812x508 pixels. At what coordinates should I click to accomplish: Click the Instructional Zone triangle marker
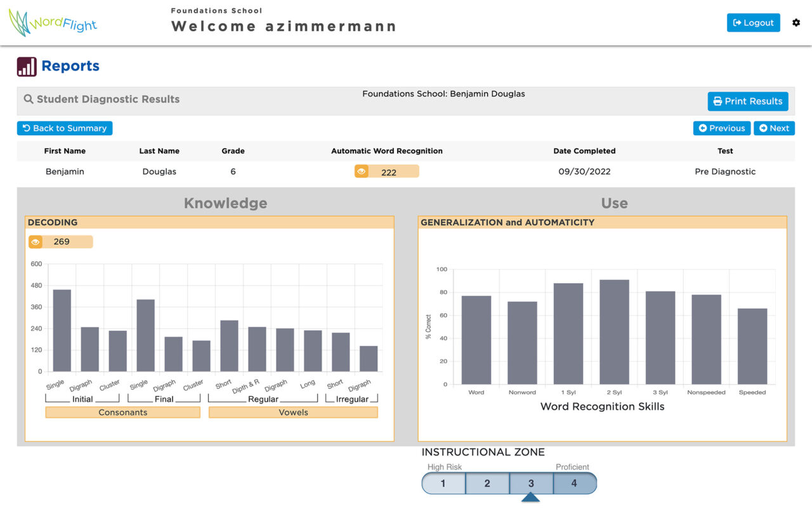530,497
